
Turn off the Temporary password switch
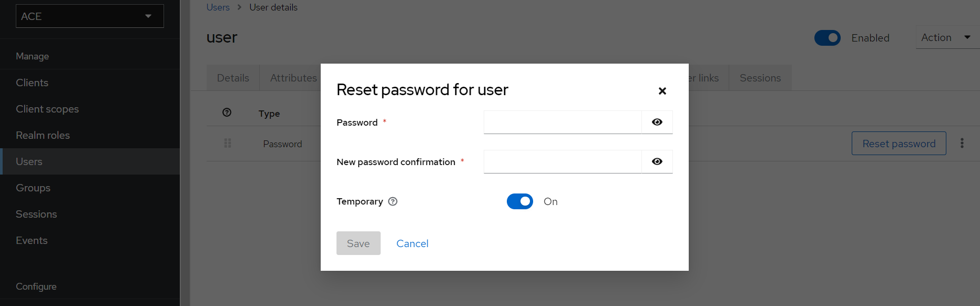point(519,201)
